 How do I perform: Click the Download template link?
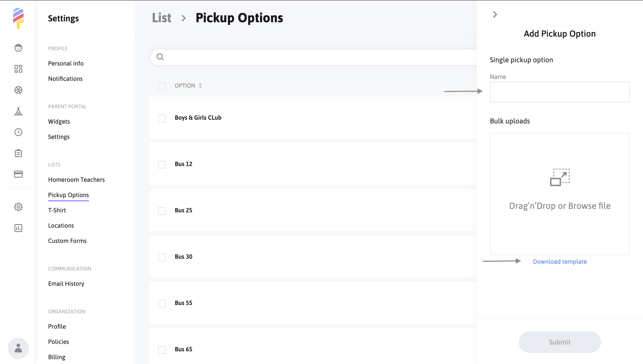[559, 262]
